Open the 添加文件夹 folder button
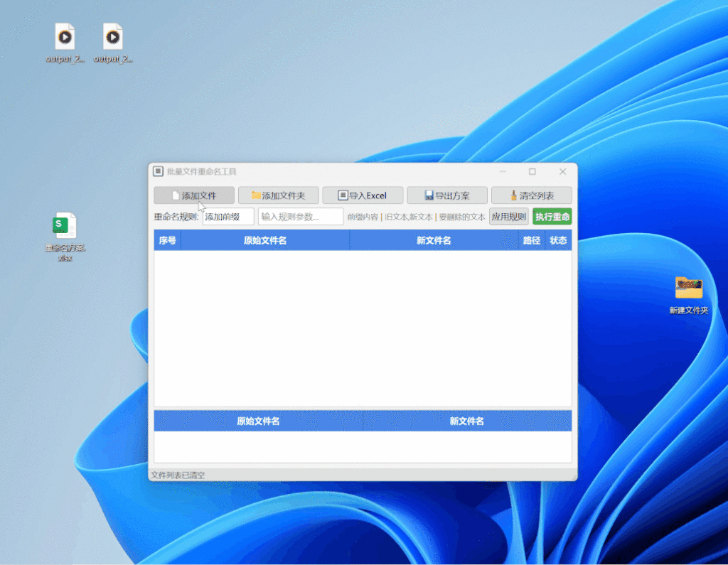Viewport: 728px width, 565px height. [x=278, y=195]
